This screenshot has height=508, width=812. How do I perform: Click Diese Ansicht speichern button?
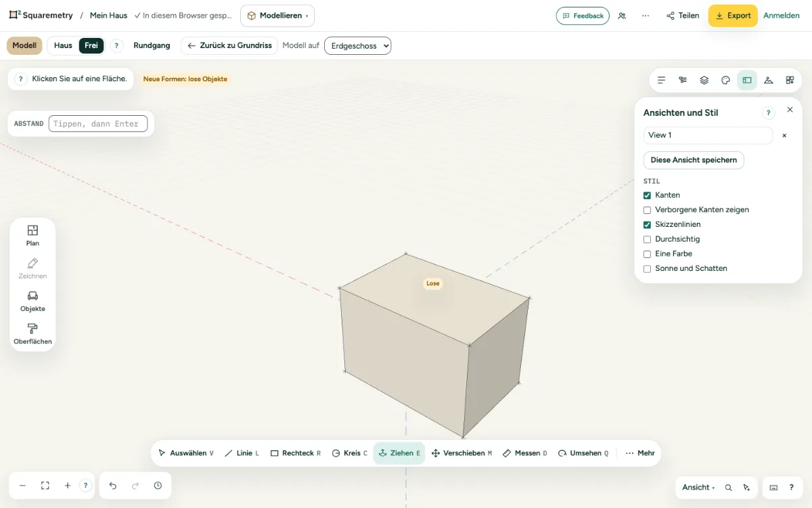pyautogui.click(x=694, y=160)
